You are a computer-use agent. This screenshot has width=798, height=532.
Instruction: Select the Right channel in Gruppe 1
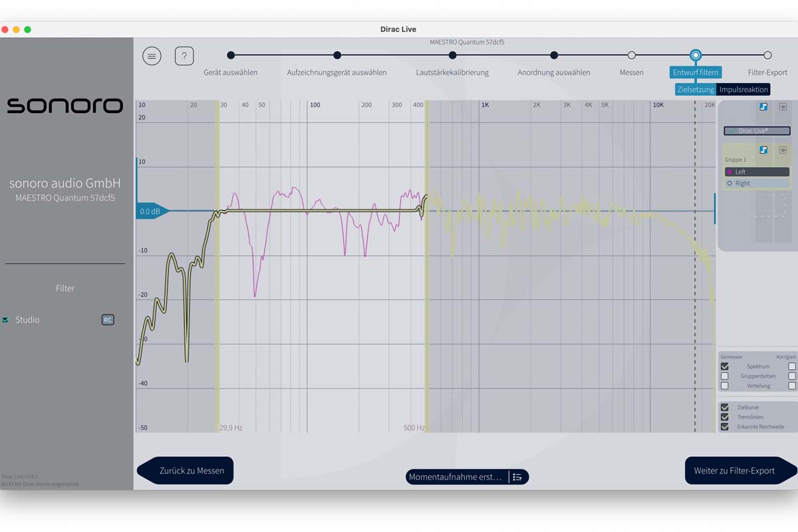pyautogui.click(x=757, y=184)
